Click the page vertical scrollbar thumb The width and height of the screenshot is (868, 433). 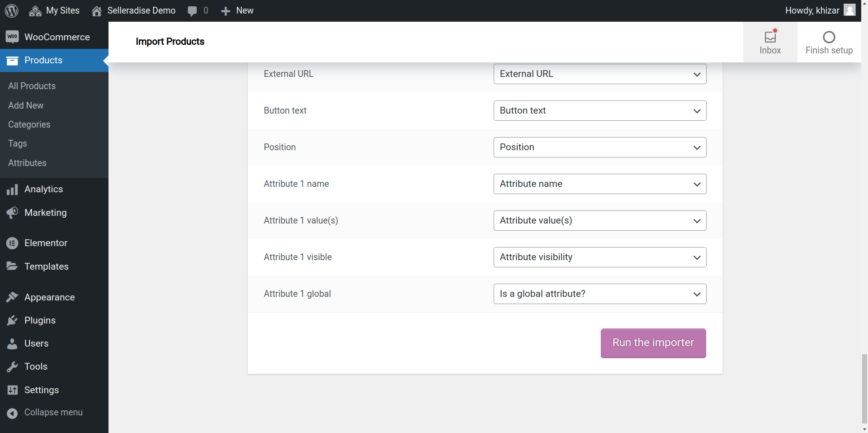pyautogui.click(x=864, y=388)
